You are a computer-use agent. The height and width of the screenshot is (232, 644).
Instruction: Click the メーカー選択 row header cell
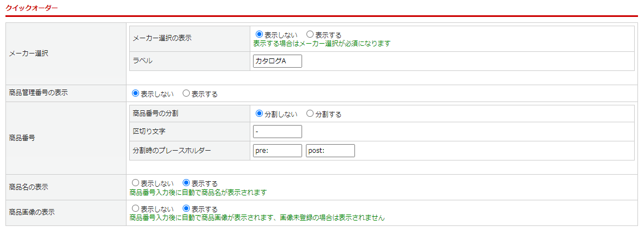(29, 53)
